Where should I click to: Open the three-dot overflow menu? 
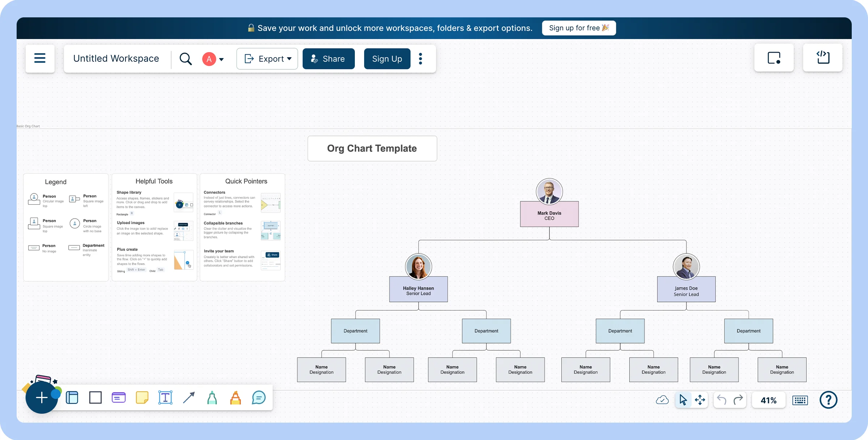421,59
